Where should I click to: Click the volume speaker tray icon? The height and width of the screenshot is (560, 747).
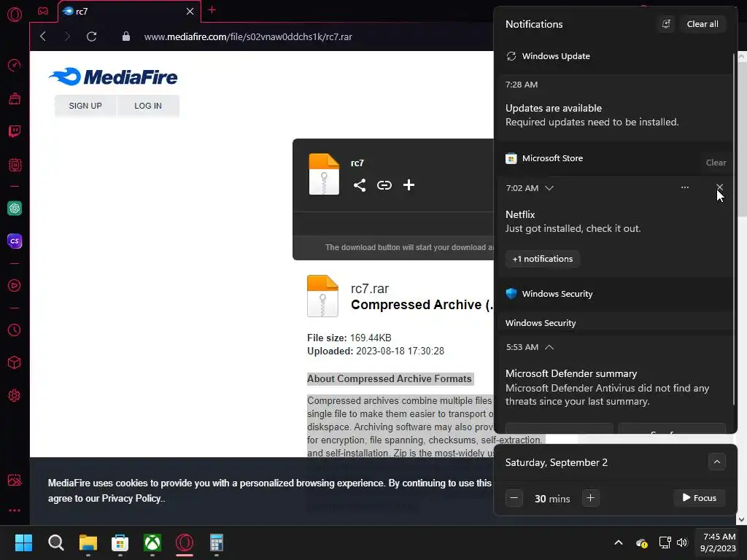coord(682,542)
